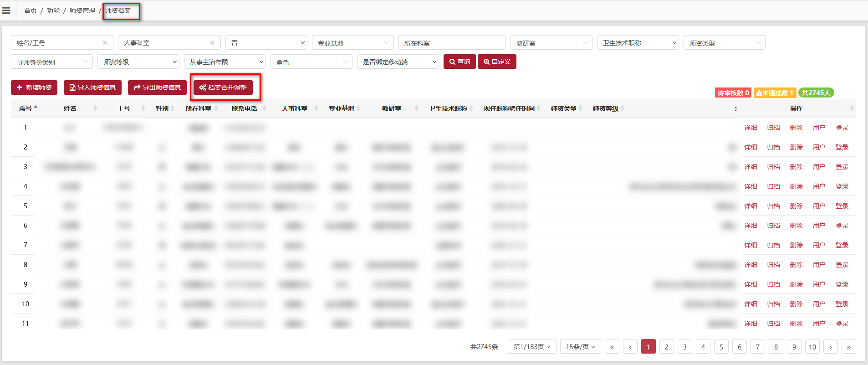Click 用户 link for row 4
The image size is (868, 365).
coord(819,186)
